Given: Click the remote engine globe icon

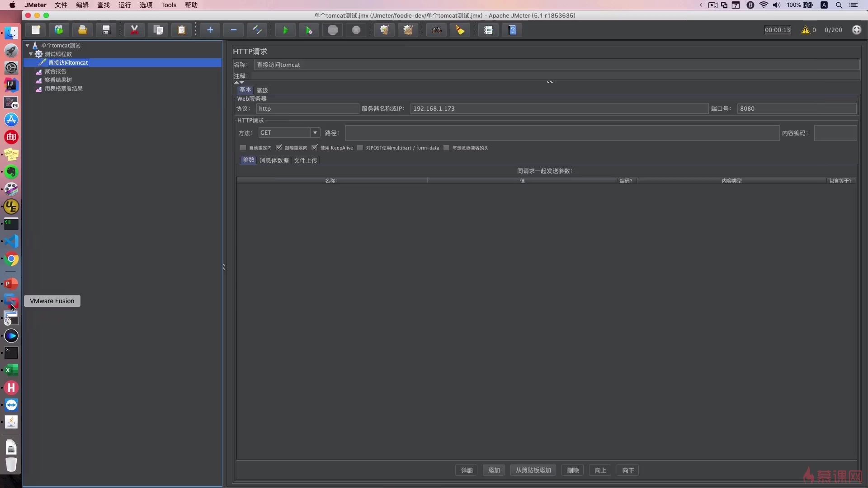Looking at the screenshot, I should tap(856, 30).
